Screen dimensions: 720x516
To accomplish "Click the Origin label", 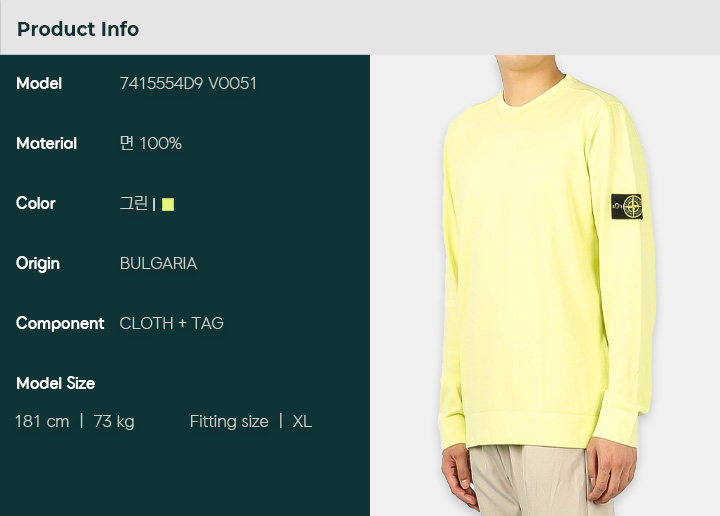I will coord(38,264).
